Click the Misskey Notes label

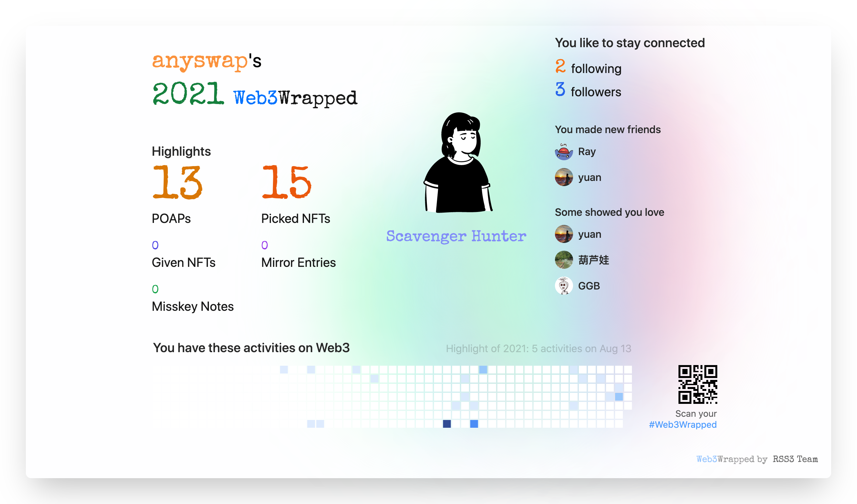(x=192, y=307)
